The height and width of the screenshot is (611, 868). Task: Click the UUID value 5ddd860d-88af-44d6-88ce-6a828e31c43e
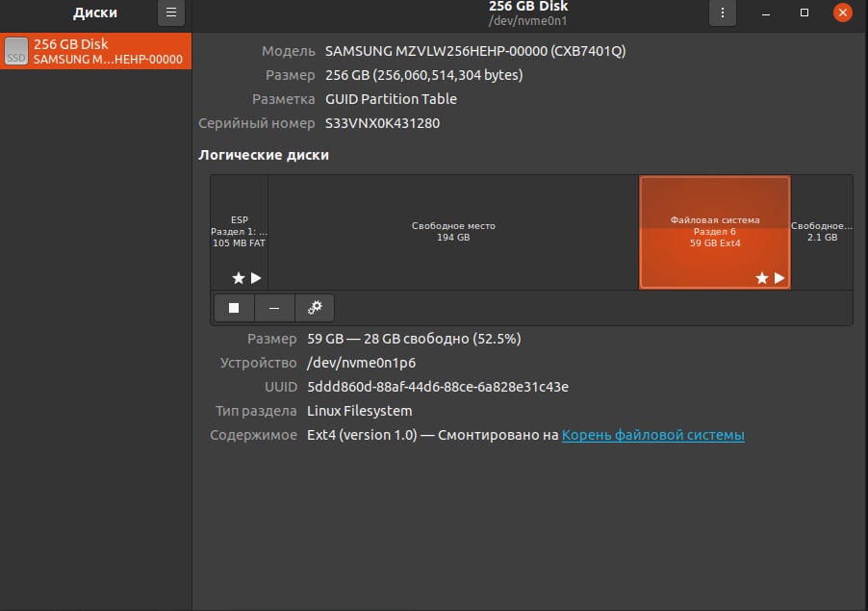(438, 387)
